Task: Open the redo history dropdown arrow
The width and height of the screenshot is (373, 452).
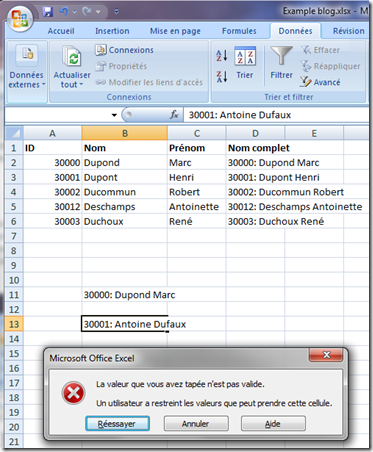Action: click(x=98, y=12)
